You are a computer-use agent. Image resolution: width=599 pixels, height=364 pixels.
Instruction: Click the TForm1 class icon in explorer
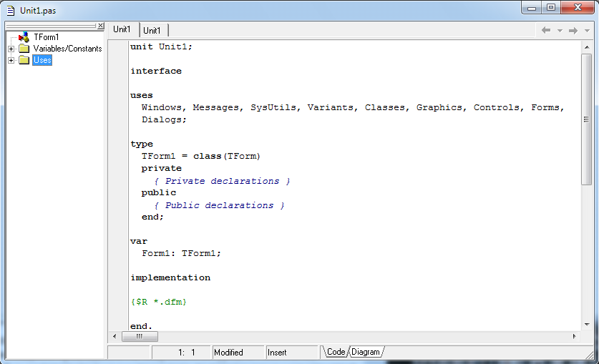24,36
